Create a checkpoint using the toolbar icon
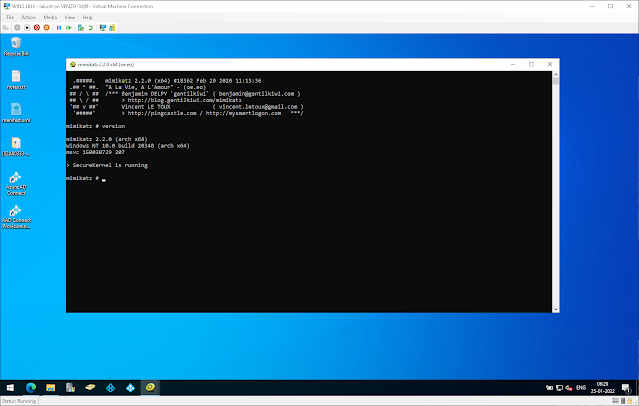Viewport: 639px width, 406px height. [x=81, y=28]
